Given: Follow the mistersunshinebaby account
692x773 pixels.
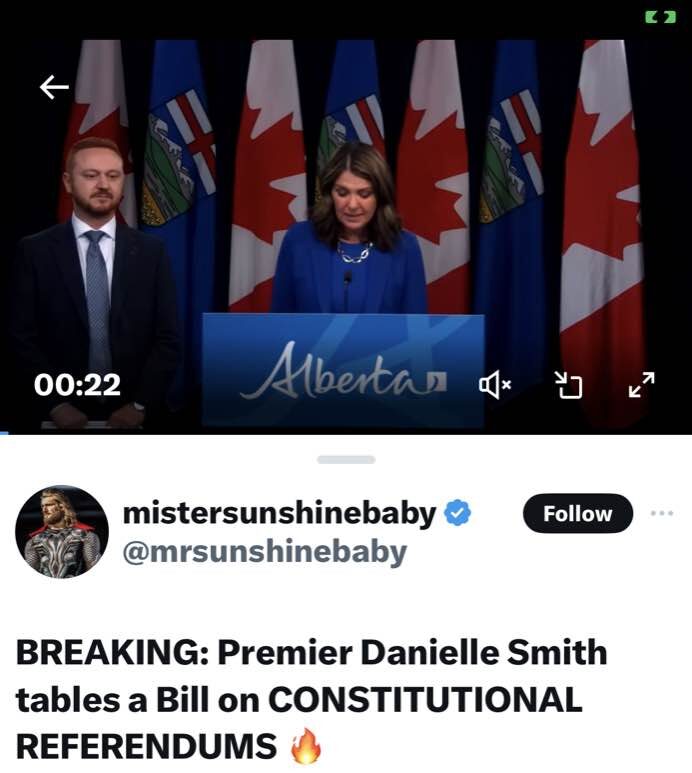Looking at the screenshot, I should coord(578,513).
